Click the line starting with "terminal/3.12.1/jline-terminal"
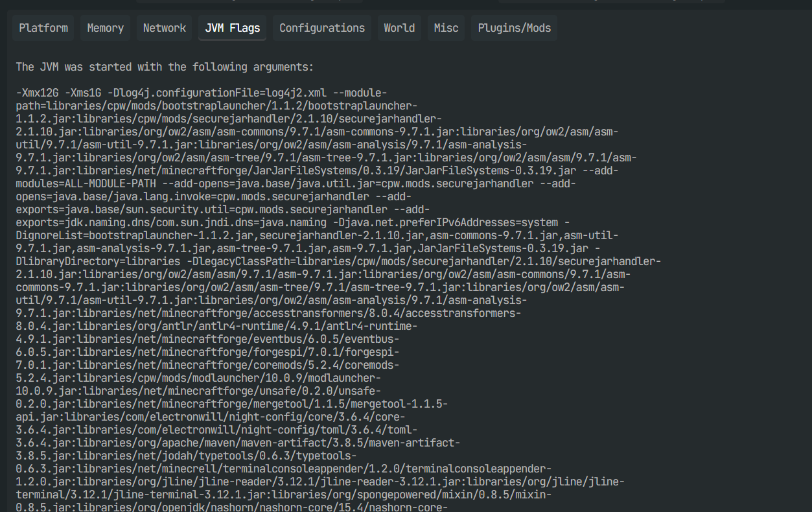812x512 pixels. [284, 495]
